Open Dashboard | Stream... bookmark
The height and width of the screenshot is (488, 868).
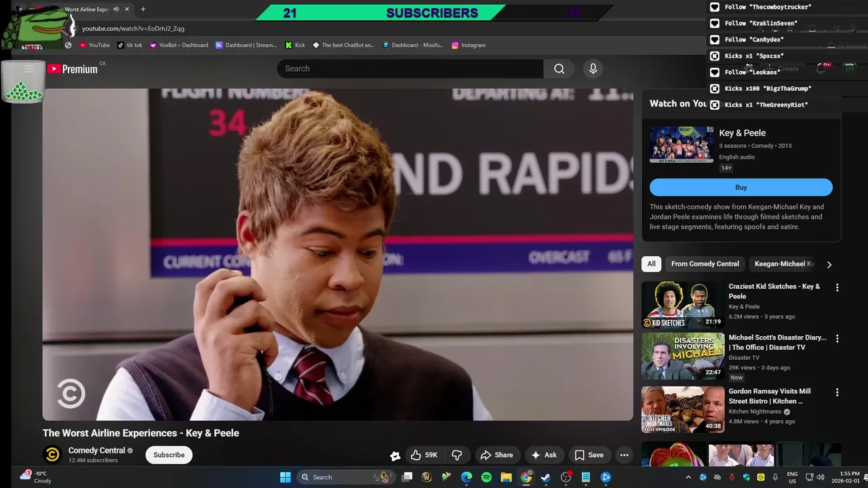(x=246, y=45)
